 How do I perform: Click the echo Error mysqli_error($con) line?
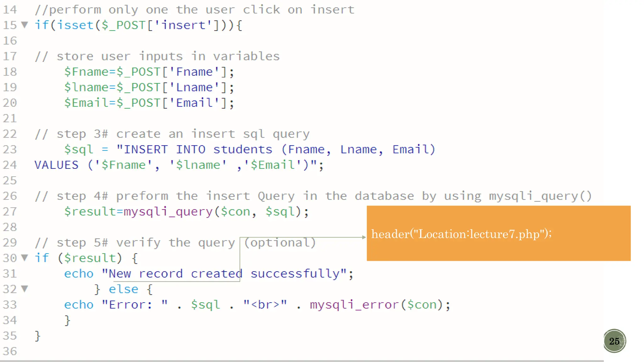coord(257,305)
